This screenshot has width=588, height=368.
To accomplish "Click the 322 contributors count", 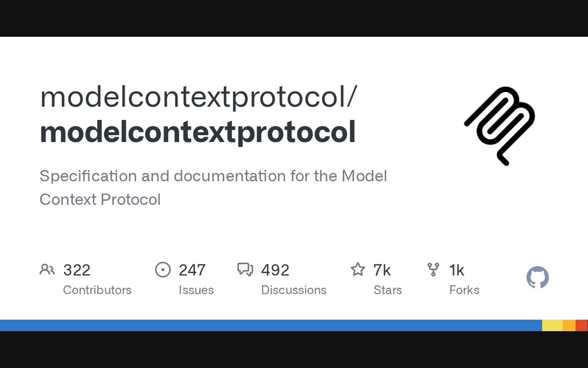I will (x=77, y=270).
